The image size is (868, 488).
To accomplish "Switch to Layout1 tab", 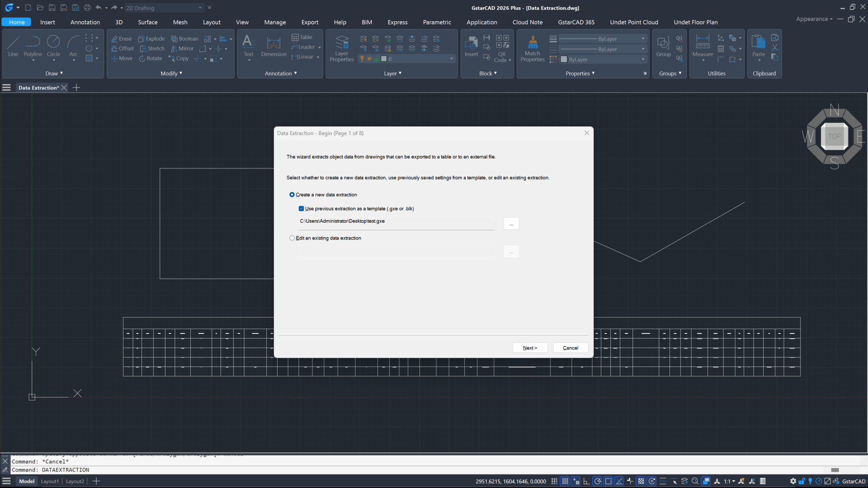I will pos(50,481).
